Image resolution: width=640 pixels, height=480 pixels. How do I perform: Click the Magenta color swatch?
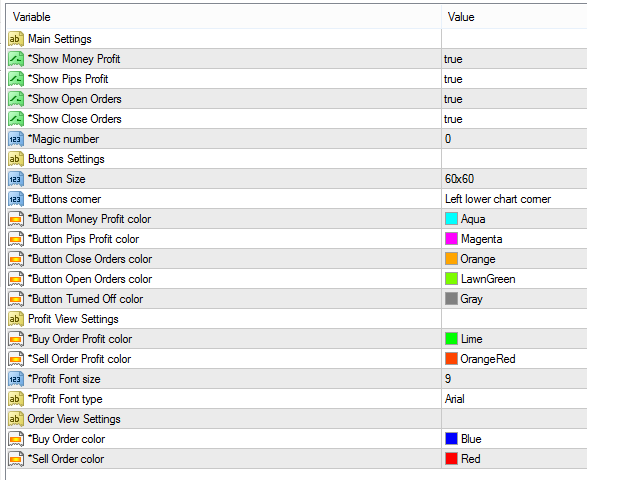[x=451, y=239]
